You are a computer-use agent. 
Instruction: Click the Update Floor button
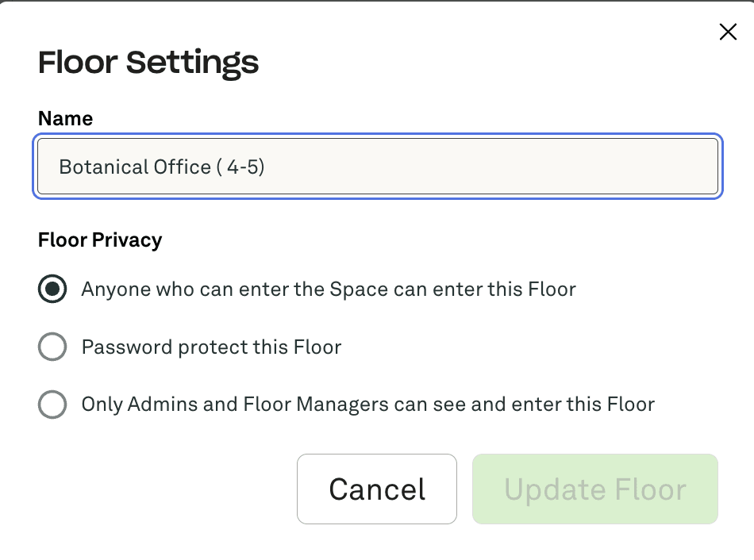(594, 489)
